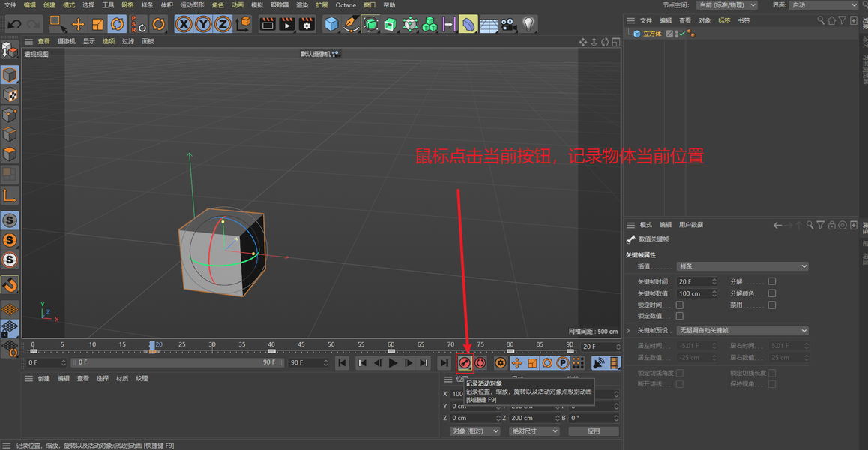Click the sound speaker icon in the timeline bar
Image resolution: width=868 pixels, height=450 pixels.
click(x=598, y=363)
